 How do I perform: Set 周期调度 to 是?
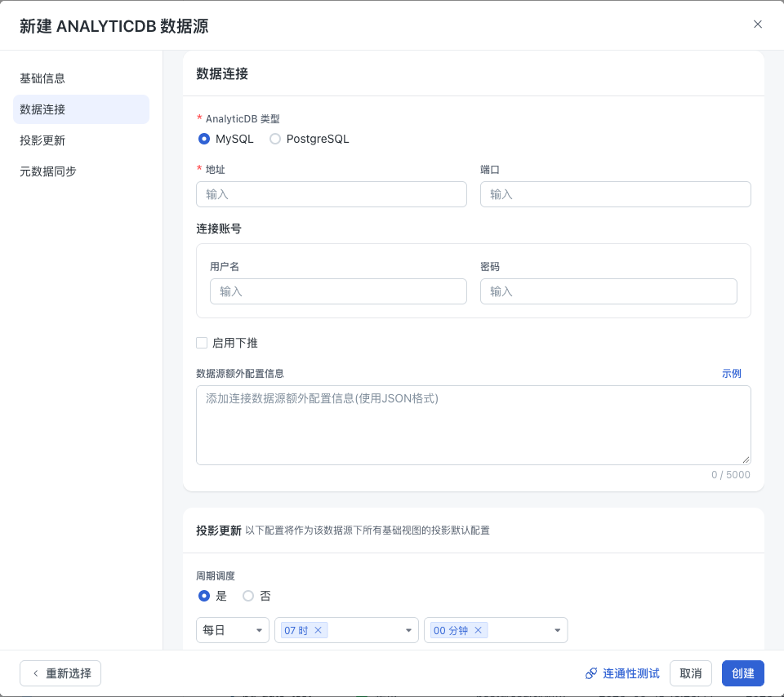click(204, 596)
